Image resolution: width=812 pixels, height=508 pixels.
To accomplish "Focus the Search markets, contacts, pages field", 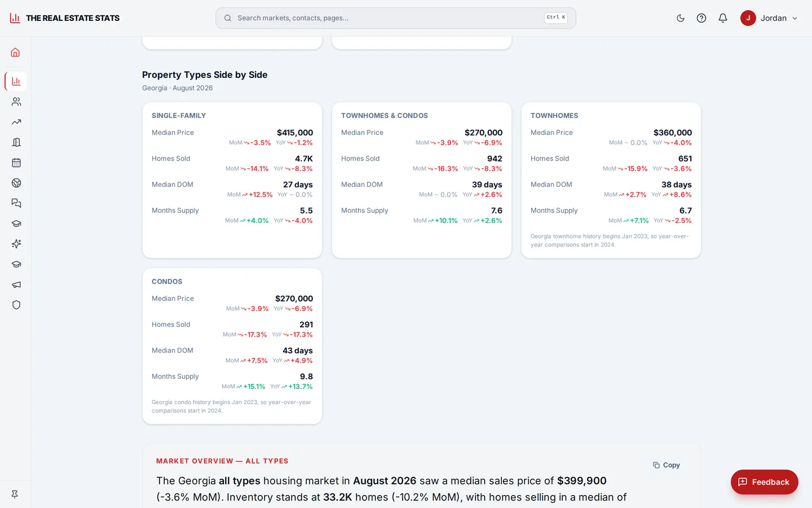I will pos(395,18).
